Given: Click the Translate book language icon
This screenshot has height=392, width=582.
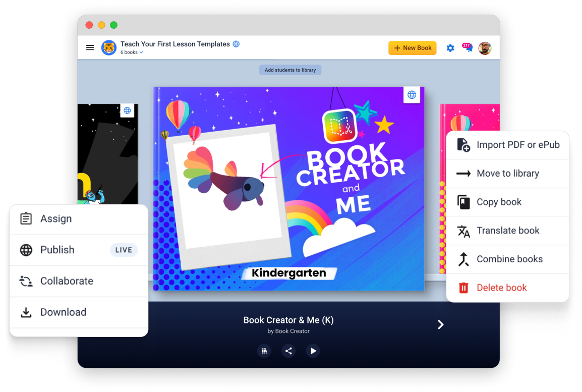Looking at the screenshot, I should tap(463, 231).
